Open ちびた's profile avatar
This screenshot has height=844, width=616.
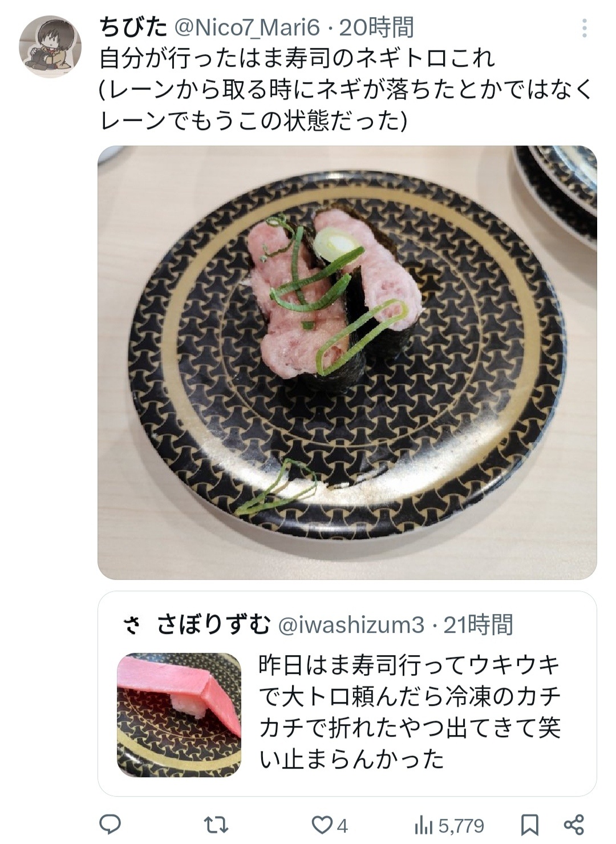(x=50, y=47)
